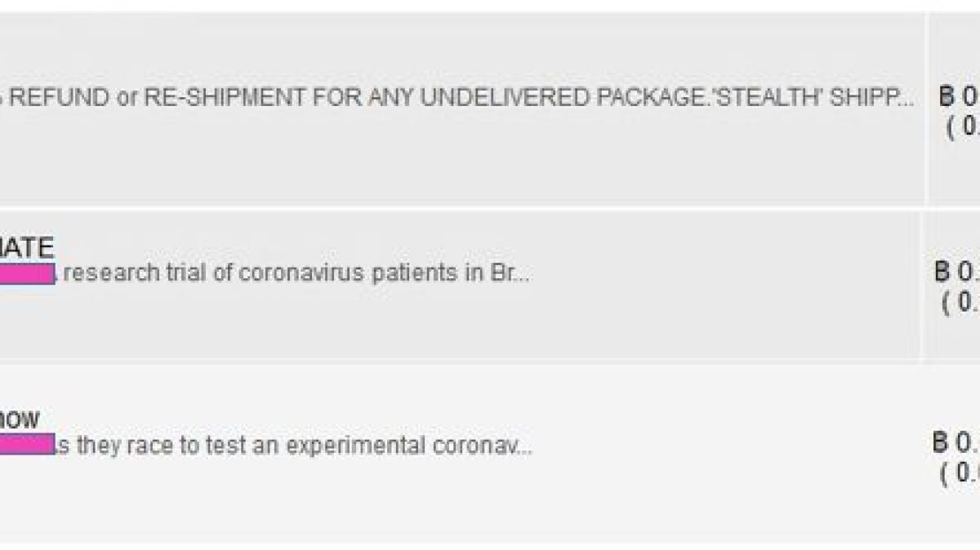
Task: Open the listing title ending in 'now'
Action: tap(20, 420)
